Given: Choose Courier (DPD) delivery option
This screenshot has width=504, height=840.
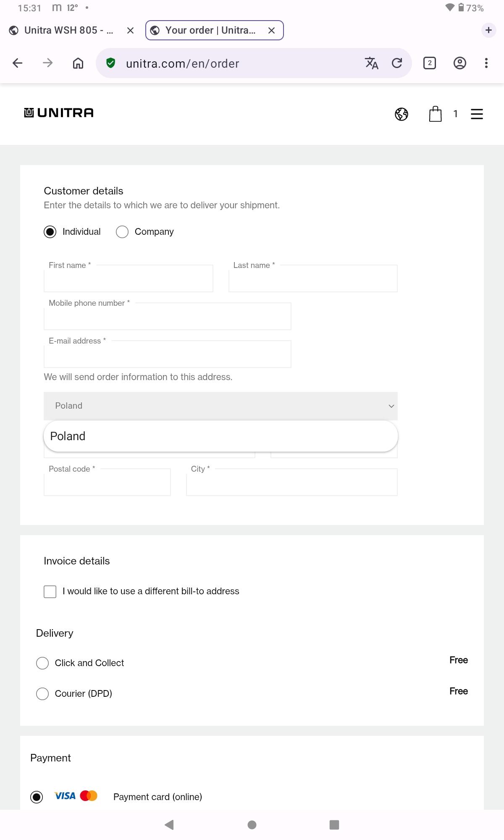Looking at the screenshot, I should pyautogui.click(x=42, y=694).
